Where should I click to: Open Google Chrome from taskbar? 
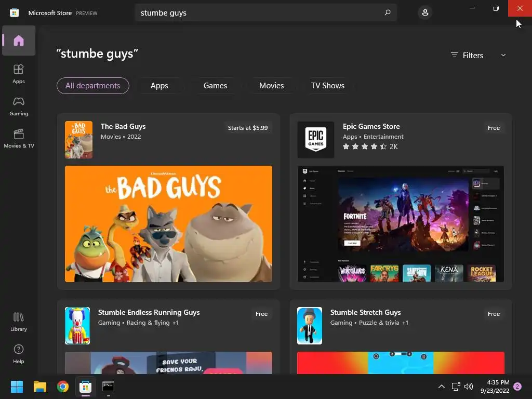[63, 387]
